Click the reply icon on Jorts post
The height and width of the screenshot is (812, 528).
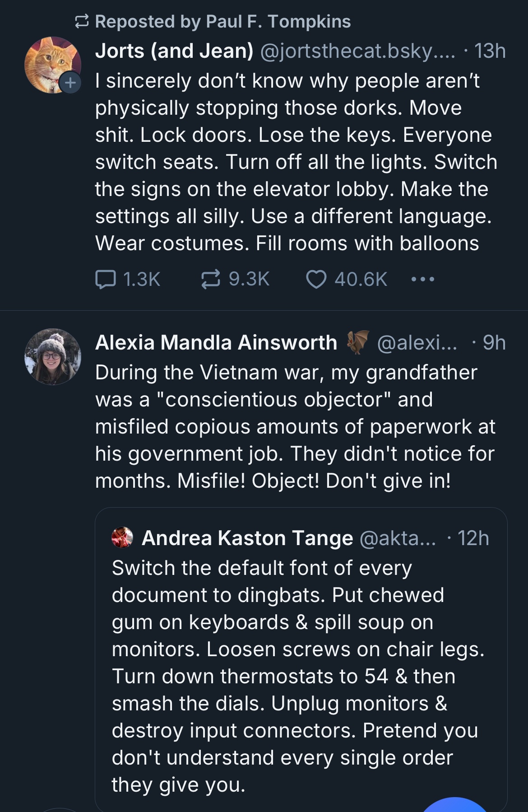coord(106,279)
